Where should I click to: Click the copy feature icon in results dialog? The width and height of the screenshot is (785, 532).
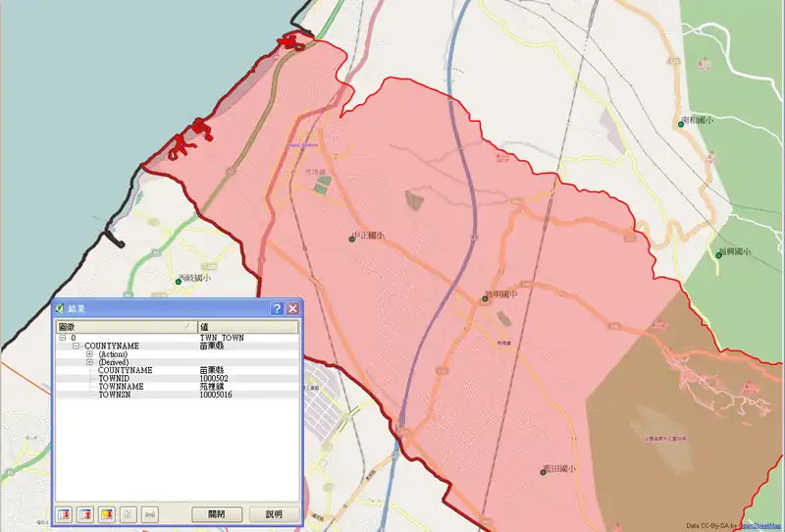tap(129, 513)
